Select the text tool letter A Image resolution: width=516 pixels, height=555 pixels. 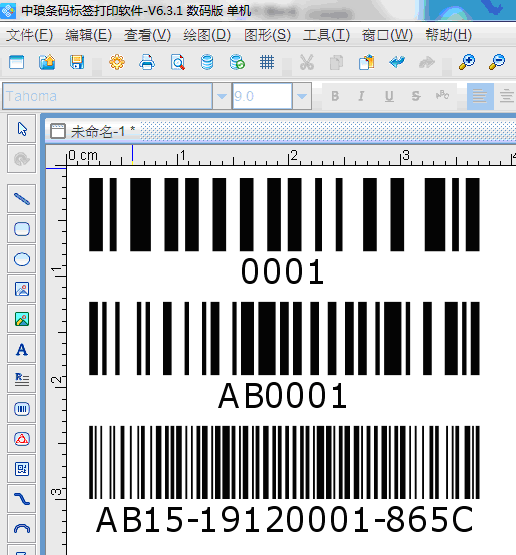pyautogui.click(x=22, y=349)
